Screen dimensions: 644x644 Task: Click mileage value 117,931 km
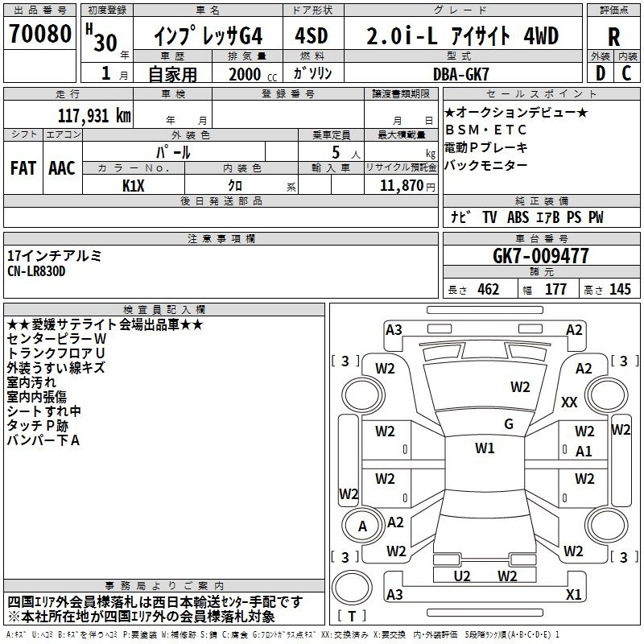point(94,115)
